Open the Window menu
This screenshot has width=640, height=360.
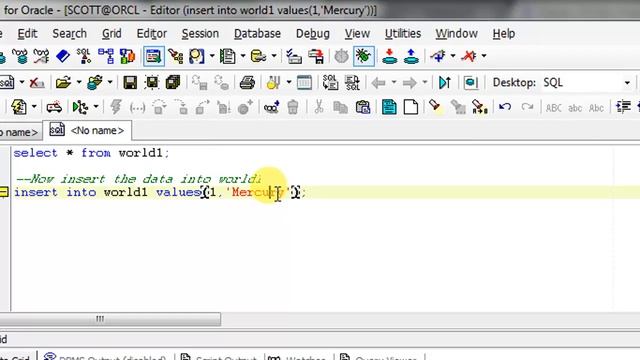[x=456, y=33]
